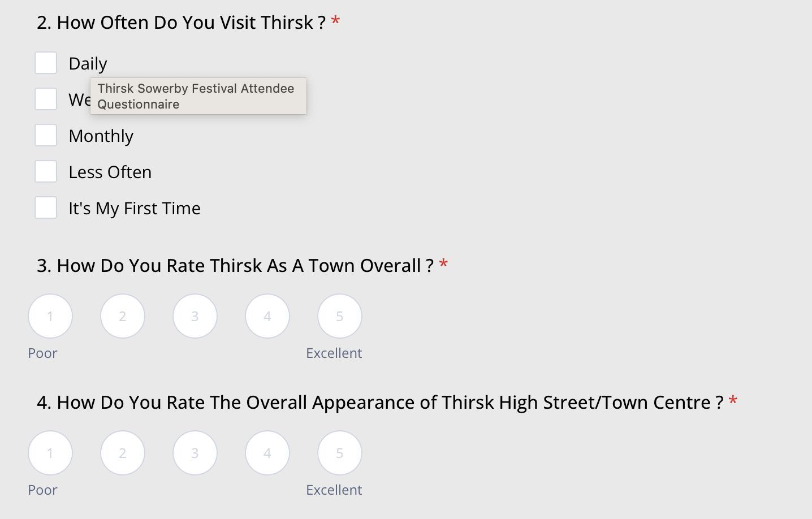Tick the Daily checkbox
This screenshot has height=519, width=812.
point(46,63)
